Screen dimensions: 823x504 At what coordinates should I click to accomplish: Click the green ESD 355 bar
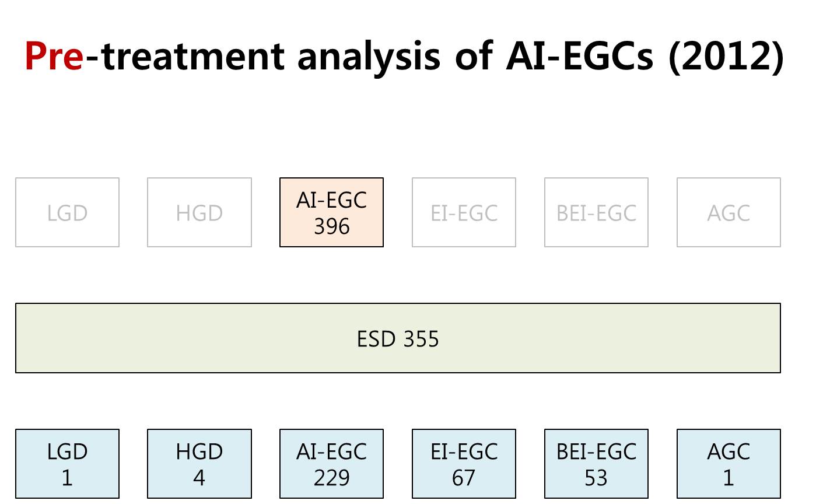tap(398, 338)
